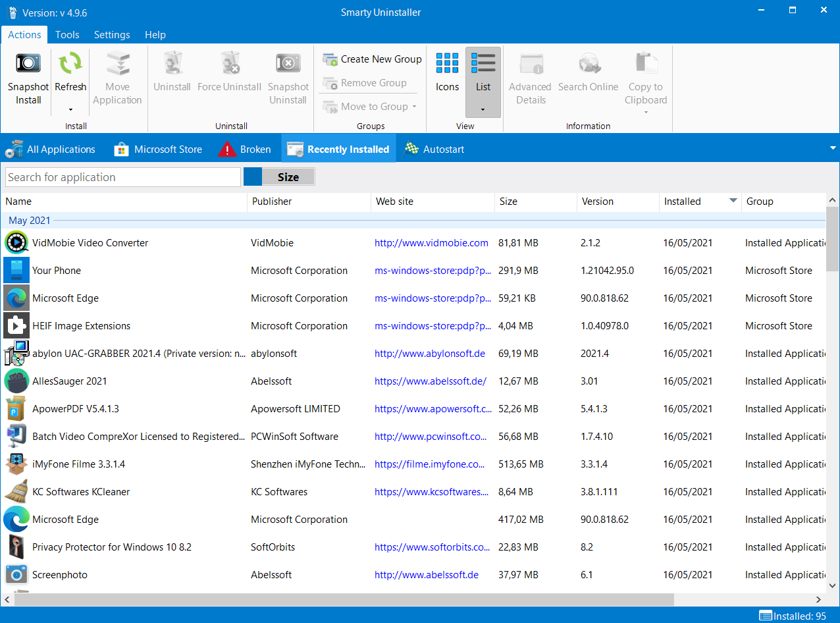
Task: Click the VidMobie Video Converter app icon
Action: [x=16, y=243]
